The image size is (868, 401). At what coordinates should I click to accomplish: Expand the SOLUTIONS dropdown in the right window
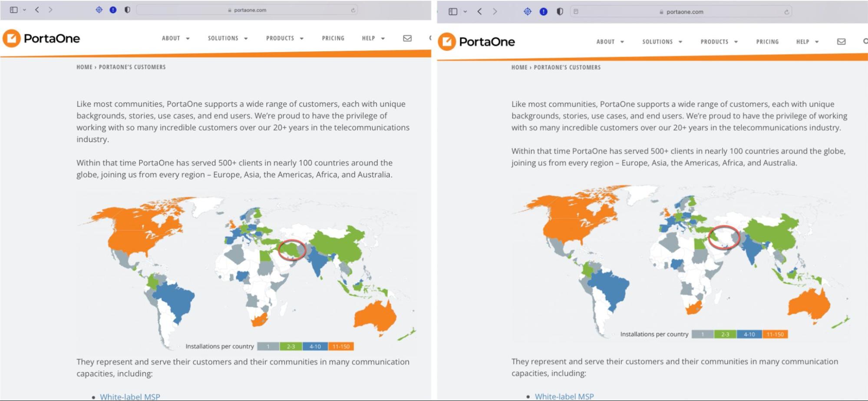pos(662,42)
